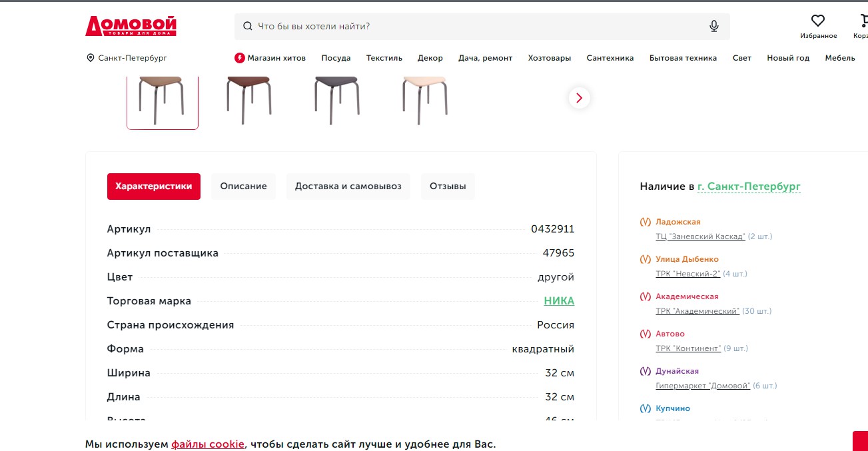
Task: Select the dark brown stool thumbnail
Action: pyautogui.click(x=249, y=99)
